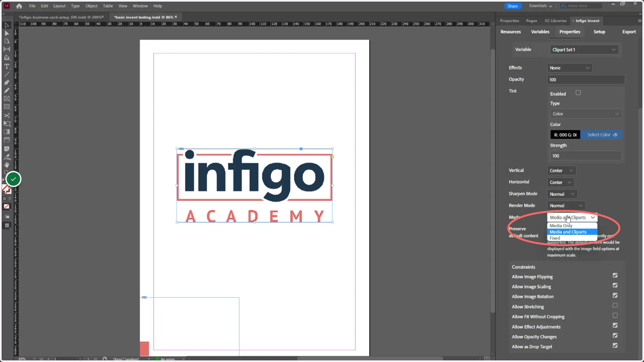Check Allow Fit Without Cropping

point(615,316)
